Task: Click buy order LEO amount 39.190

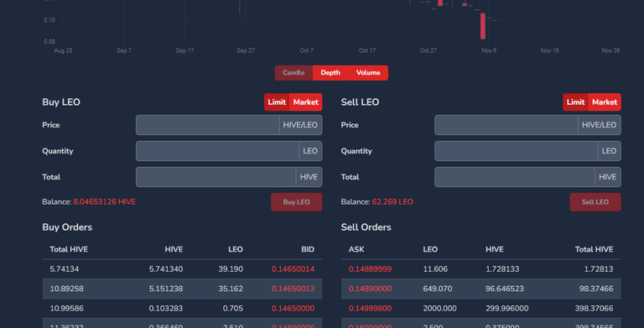Action: coord(231,269)
